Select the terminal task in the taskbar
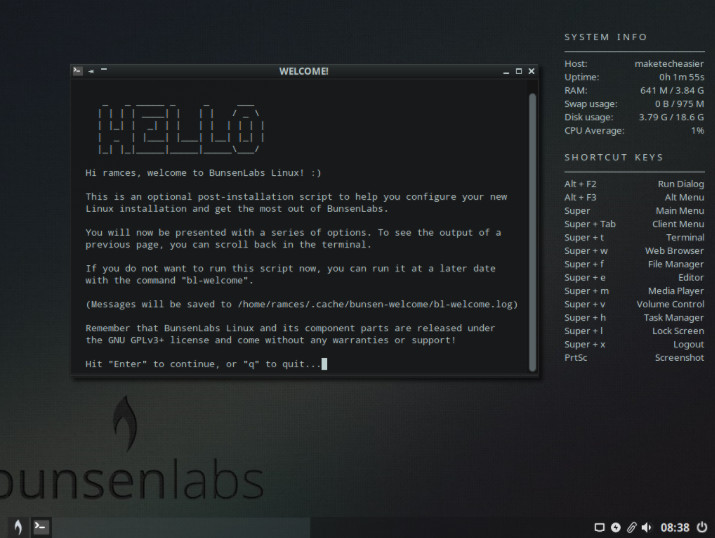 41,527
